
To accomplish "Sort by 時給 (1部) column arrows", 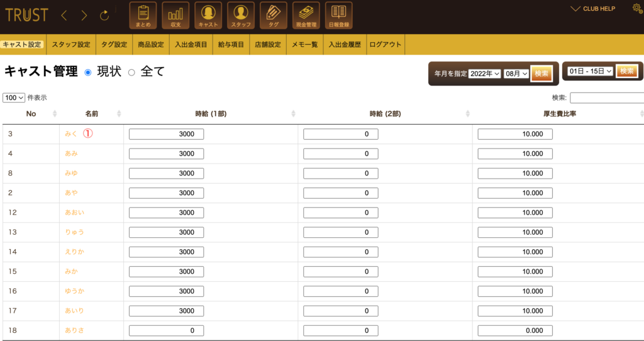I will click(293, 114).
